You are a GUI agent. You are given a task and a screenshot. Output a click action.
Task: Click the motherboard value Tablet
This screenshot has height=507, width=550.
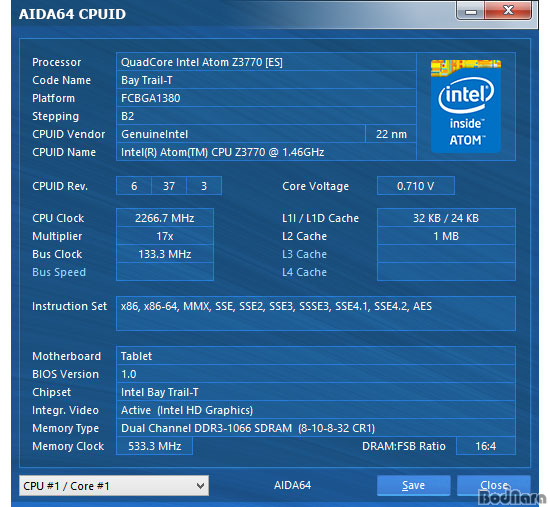pos(316,356)
